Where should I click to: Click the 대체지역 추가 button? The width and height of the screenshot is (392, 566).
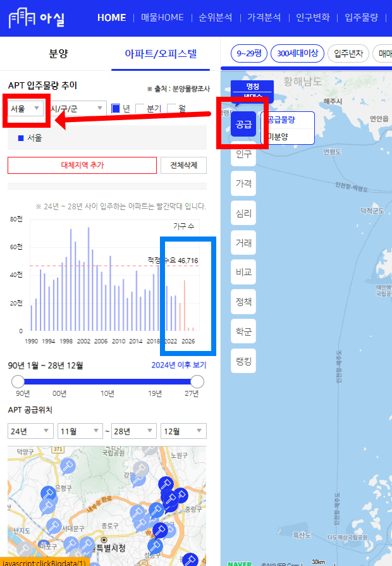point(82,165)
